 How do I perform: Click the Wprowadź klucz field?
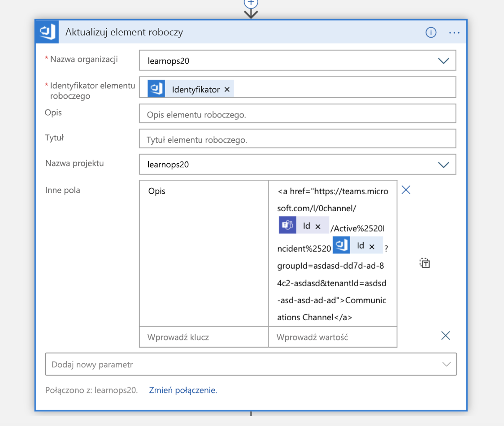(x=204, y=337)
